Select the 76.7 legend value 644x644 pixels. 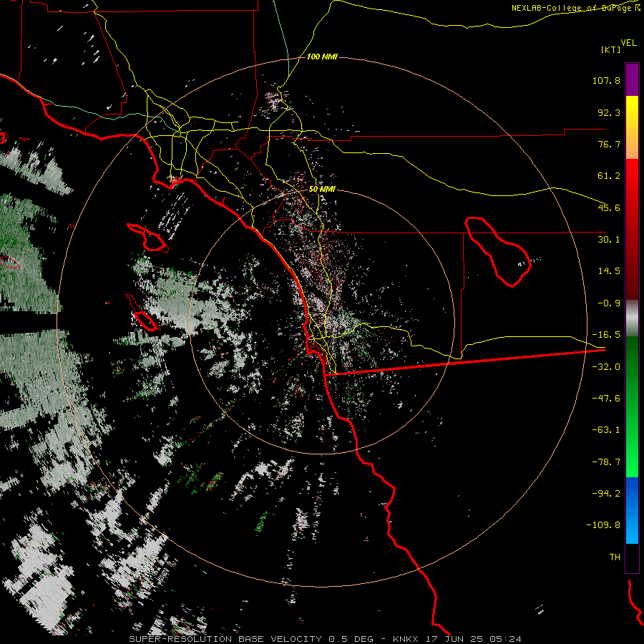(609, 144)
